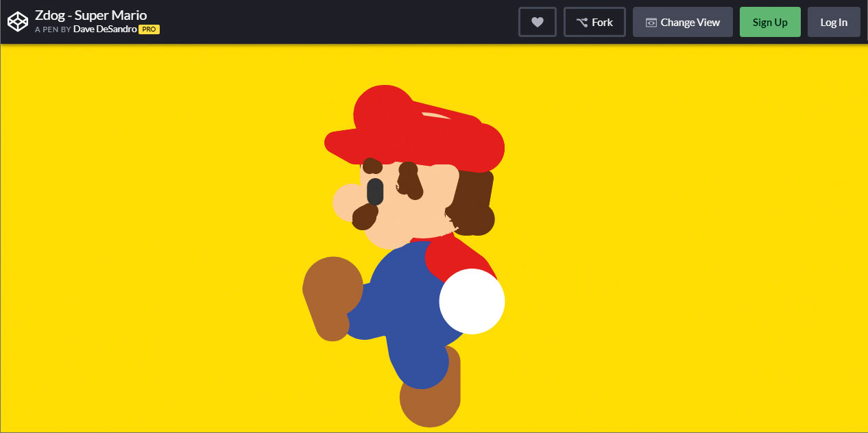This screenshot has height=433, width=868.
Task: Open the Change View menu
Action: click(x=683, y=22)
